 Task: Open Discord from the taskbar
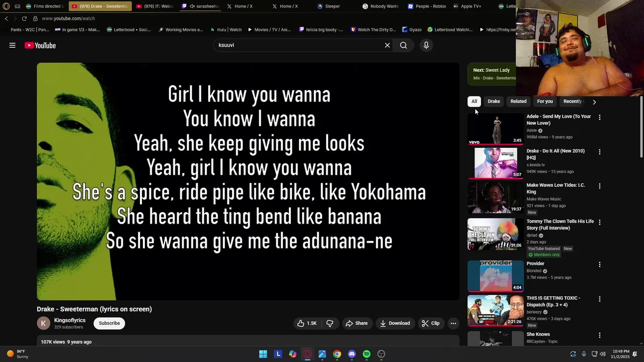pos(352,354)
